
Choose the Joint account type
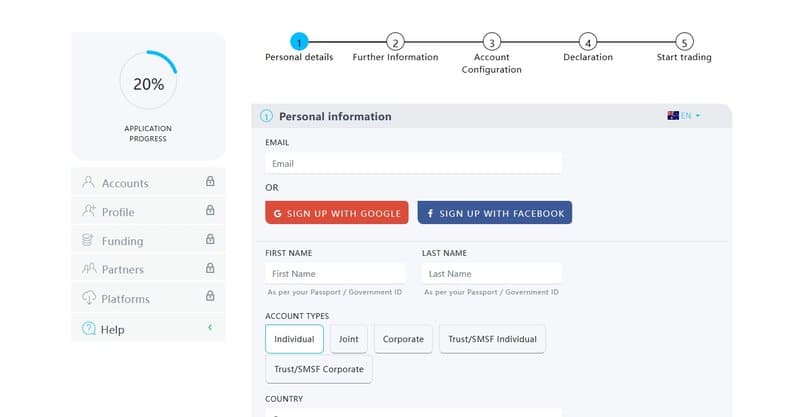[348, 339]
